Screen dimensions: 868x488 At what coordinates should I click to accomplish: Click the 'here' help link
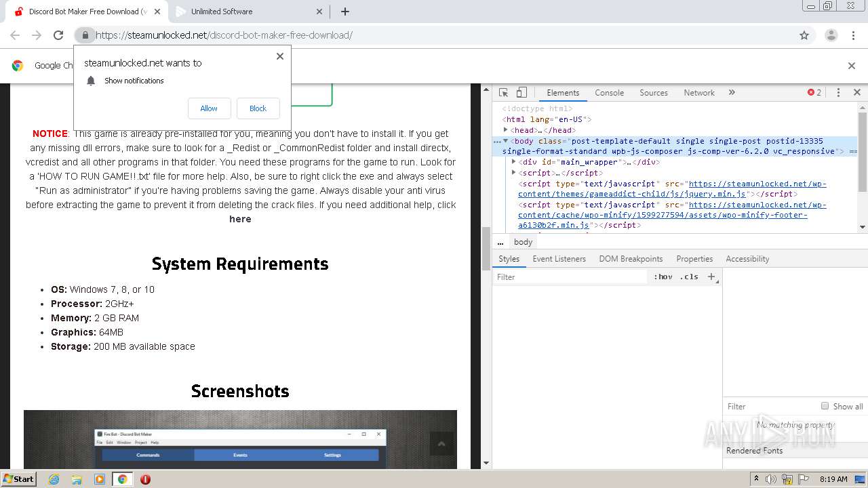(240, 219)
